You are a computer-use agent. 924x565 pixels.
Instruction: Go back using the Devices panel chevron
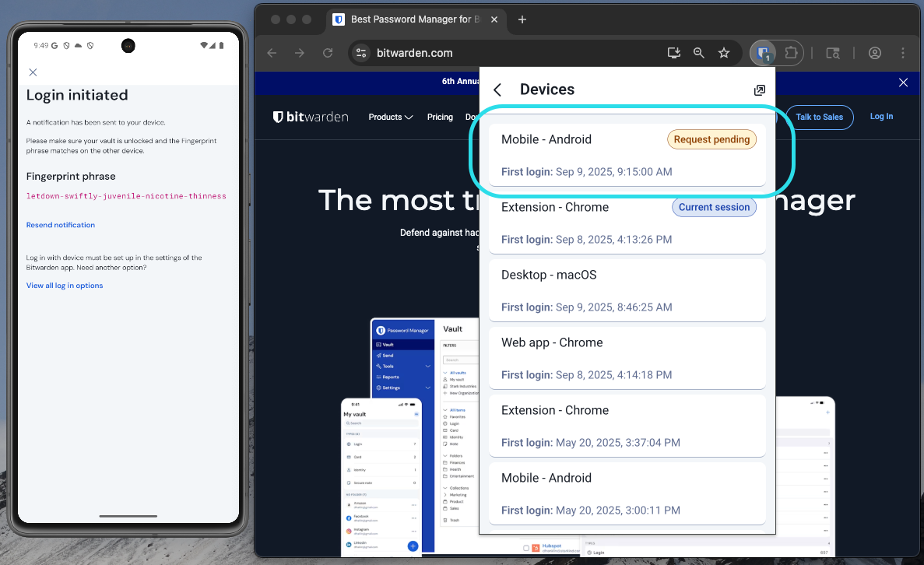pyautogui.click(x=497, y=89)
